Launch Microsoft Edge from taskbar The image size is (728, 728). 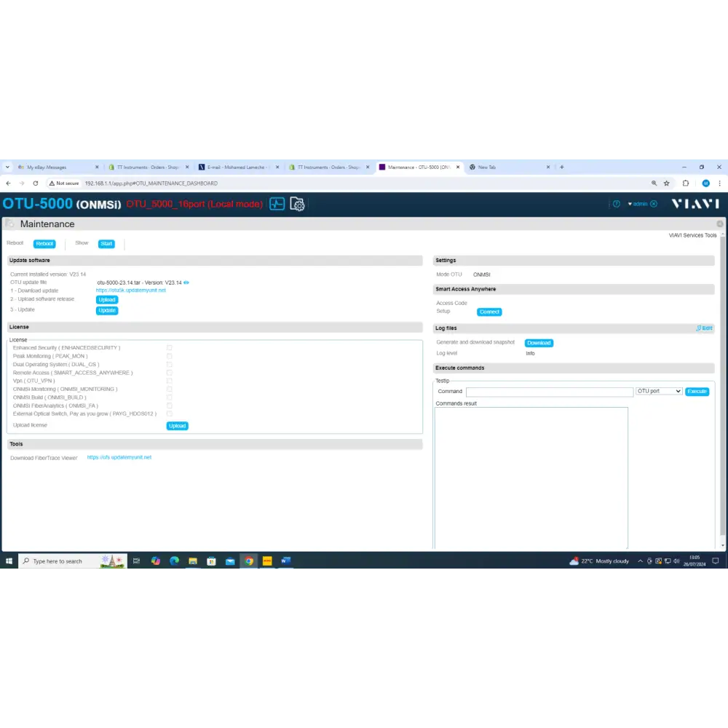(x=174, y=561)
